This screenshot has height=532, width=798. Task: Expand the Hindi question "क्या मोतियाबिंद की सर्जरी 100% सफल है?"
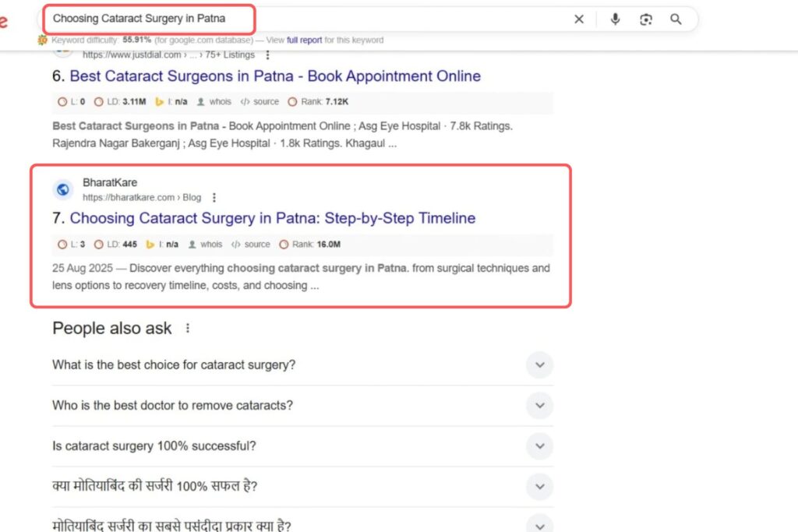click(539, 487)
